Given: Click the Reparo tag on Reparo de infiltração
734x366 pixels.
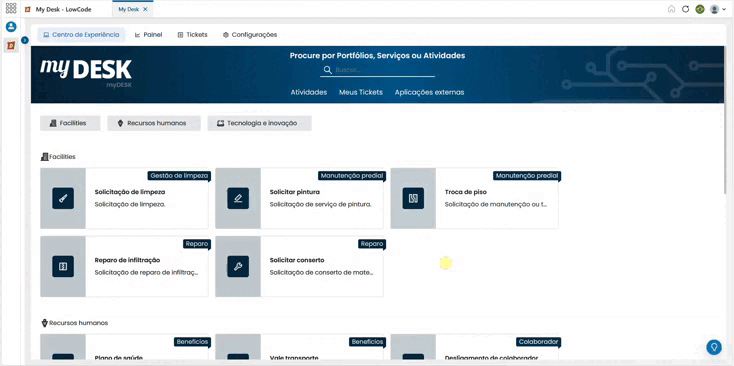Looking at the screenshot, I should coord(197,243).
